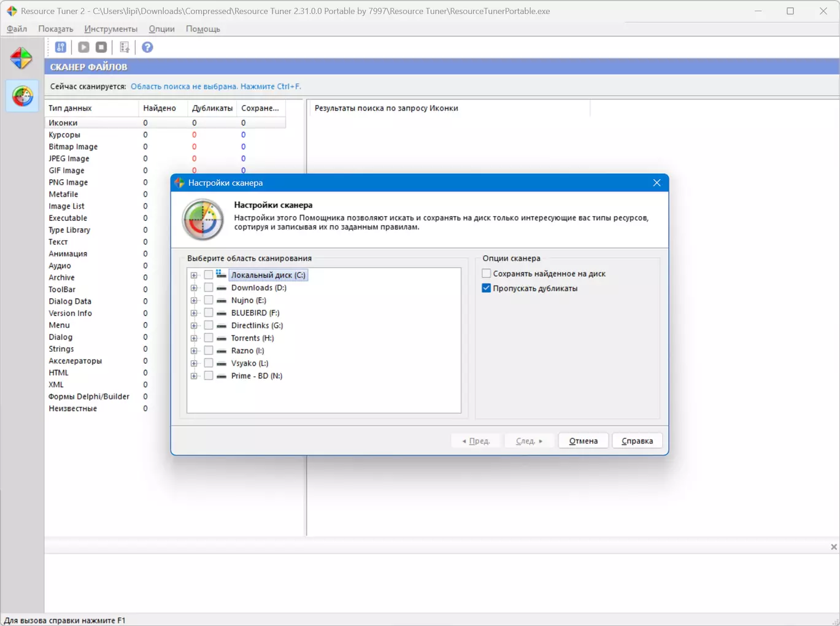Expand the Directlinks (G:) tree node
The height and width of the screenshot is (626, 840).
[x=194, y=325]
